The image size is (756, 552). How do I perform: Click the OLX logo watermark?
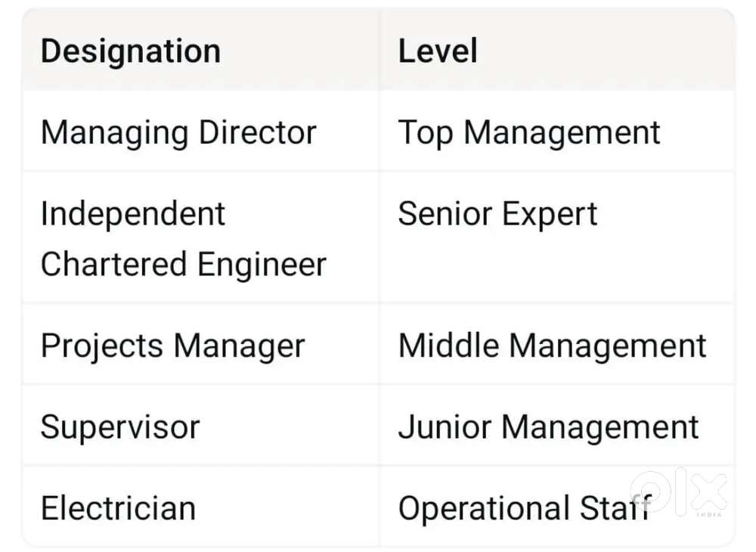pos(678,492)
